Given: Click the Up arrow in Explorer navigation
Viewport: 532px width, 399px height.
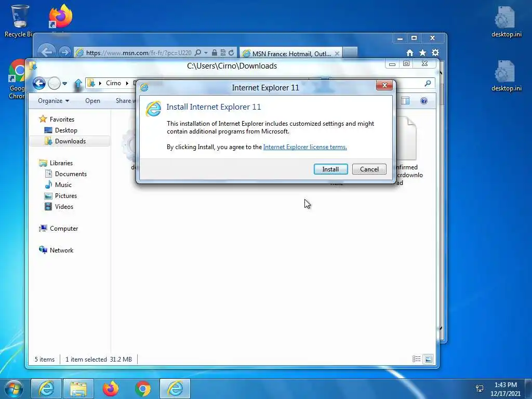Looking at the screenshot, I should click(x=78, y=83).
